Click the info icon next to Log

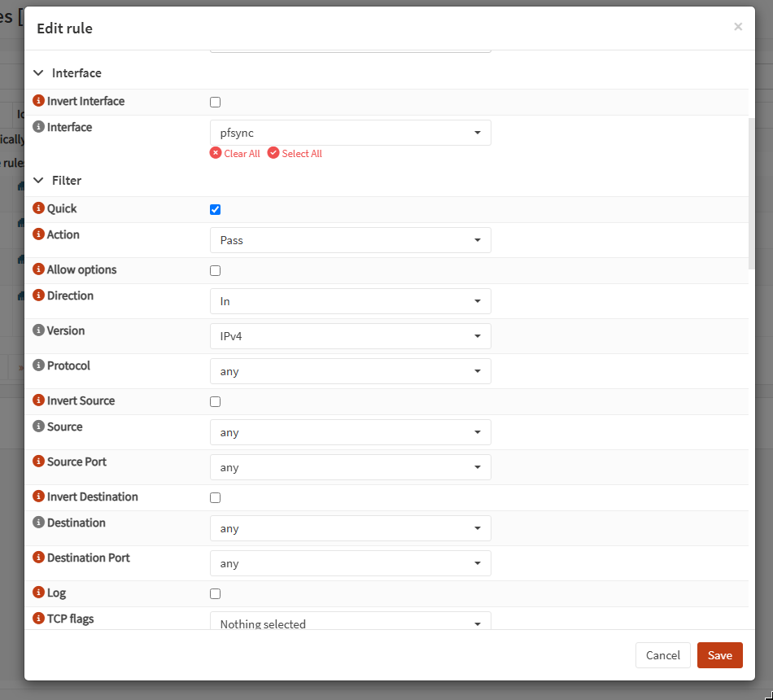tap(38, 592)
